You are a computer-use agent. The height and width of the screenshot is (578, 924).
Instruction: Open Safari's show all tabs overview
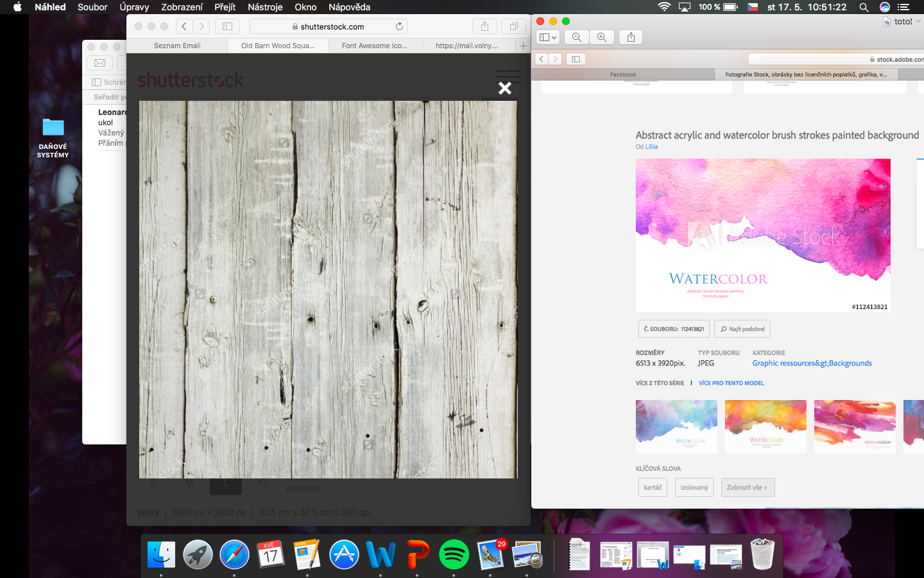pos(513,26)
